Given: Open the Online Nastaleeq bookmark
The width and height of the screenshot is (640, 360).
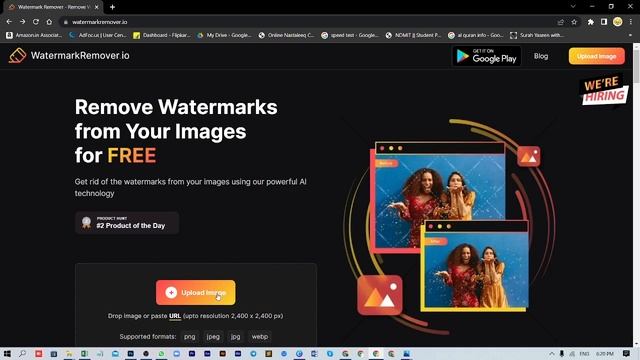Looking at the screenshot, I should 287,36.
